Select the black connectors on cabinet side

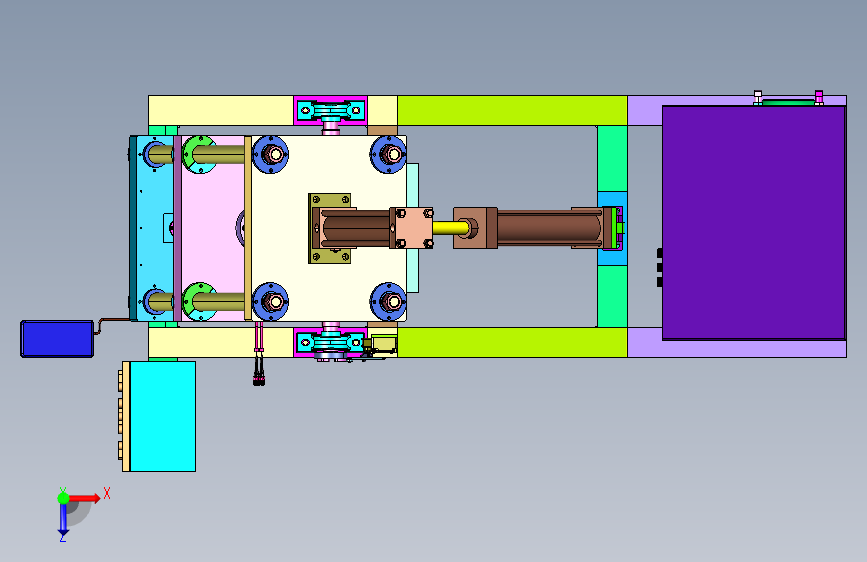coord(660,268)
